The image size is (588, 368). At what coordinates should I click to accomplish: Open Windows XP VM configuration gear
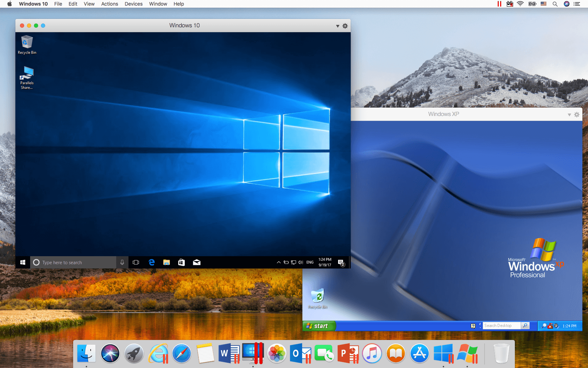[577, 115]
